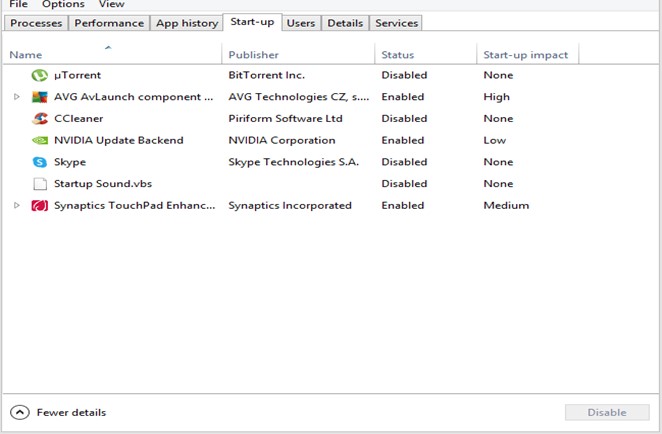662x434 pixels.
Task: Click publisher NVIDIA Corporation
Action: coord(282,140)
